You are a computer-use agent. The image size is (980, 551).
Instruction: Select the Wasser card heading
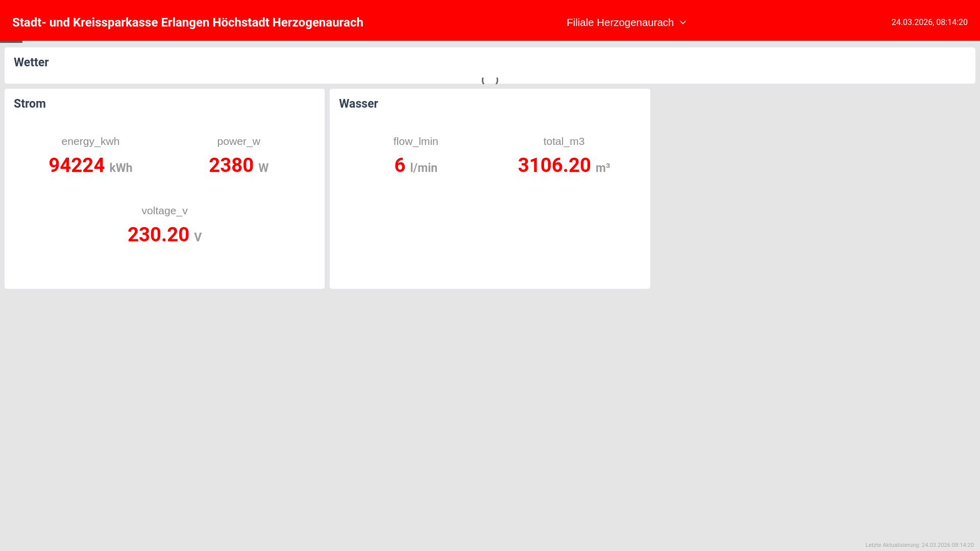pyautogui.click(x=358, y=104)
